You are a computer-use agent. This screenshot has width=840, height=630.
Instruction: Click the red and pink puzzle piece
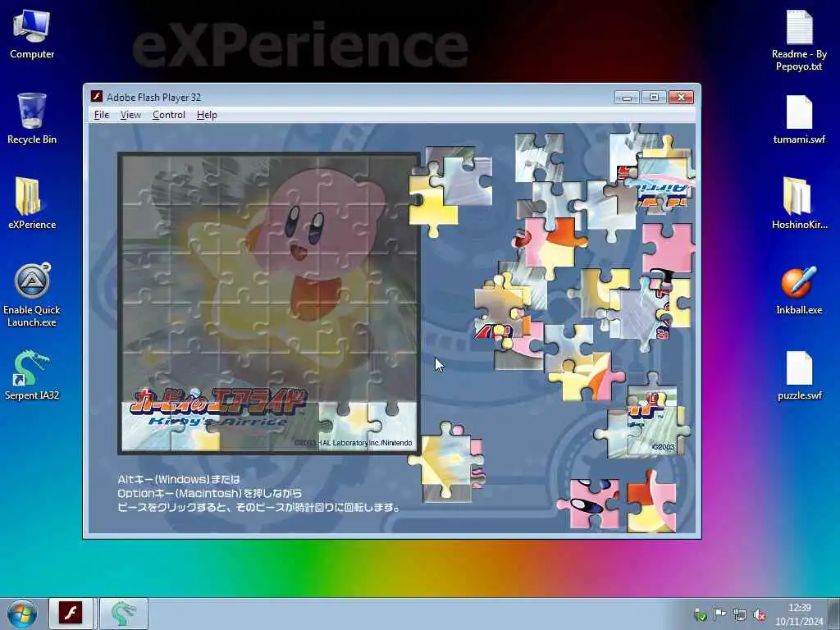pyautogui.click(x=651, y=503)
